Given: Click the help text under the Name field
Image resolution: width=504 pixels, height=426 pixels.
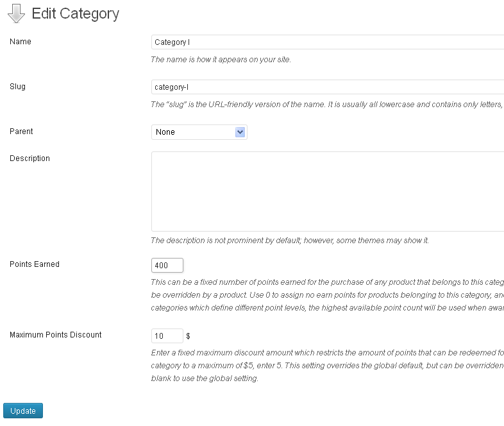Looking at the screenshot, I should click(221, 60).
